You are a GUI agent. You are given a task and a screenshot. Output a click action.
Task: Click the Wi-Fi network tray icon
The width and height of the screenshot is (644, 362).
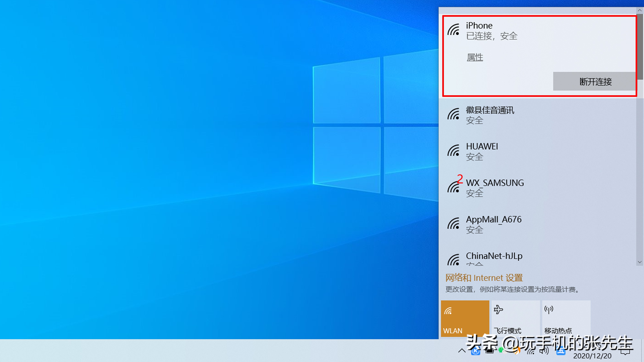coord(531,351)
